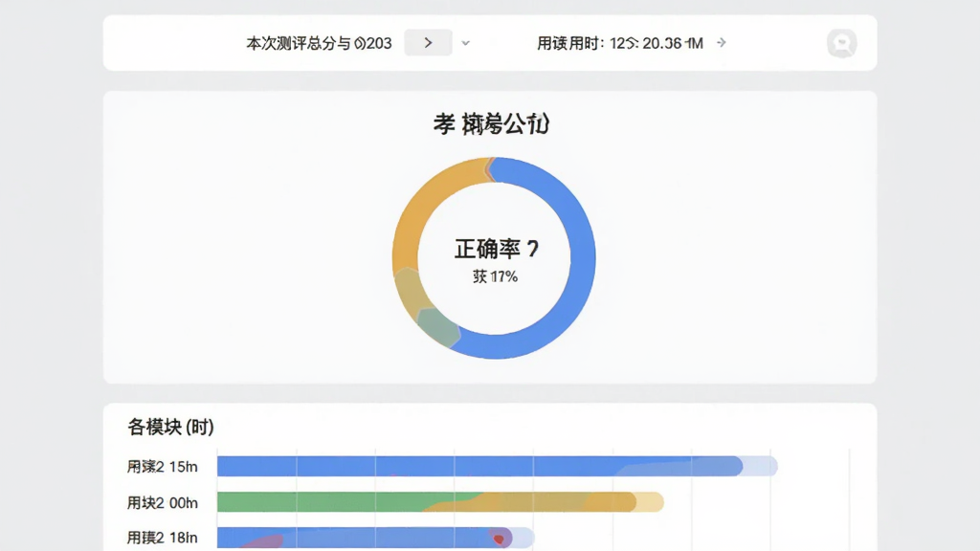Click the solid blue bar in the first module row
Image resolution: width=980 pixels, height=551 pixels.
pyautogui.click(x=479, y=466)
